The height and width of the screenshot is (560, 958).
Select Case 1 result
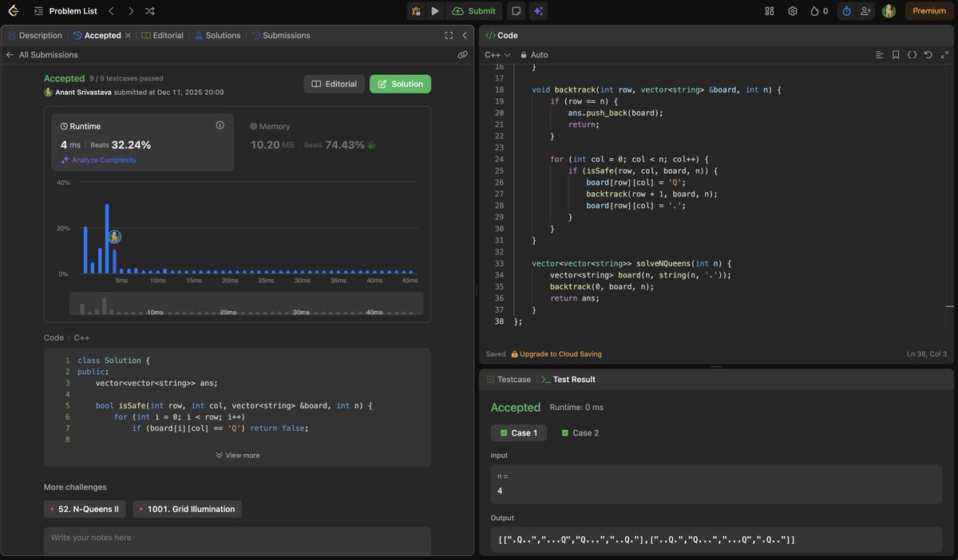pos(519,433)
